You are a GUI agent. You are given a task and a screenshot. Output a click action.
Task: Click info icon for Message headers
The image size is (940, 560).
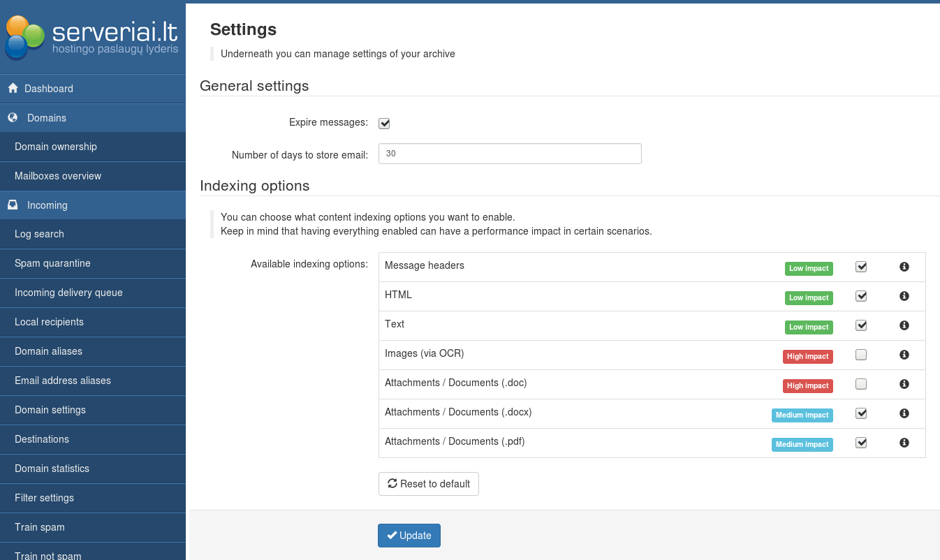coord(904,267)
